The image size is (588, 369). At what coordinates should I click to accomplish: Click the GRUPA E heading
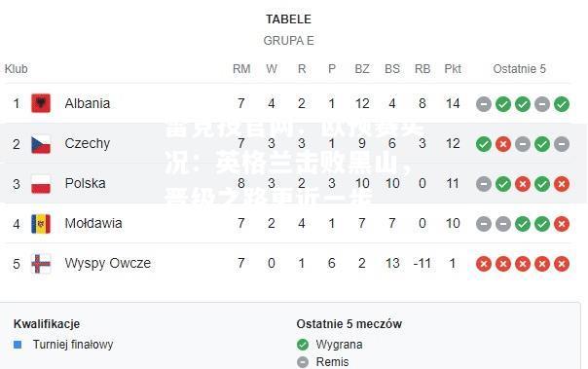(x=289, y=41)
